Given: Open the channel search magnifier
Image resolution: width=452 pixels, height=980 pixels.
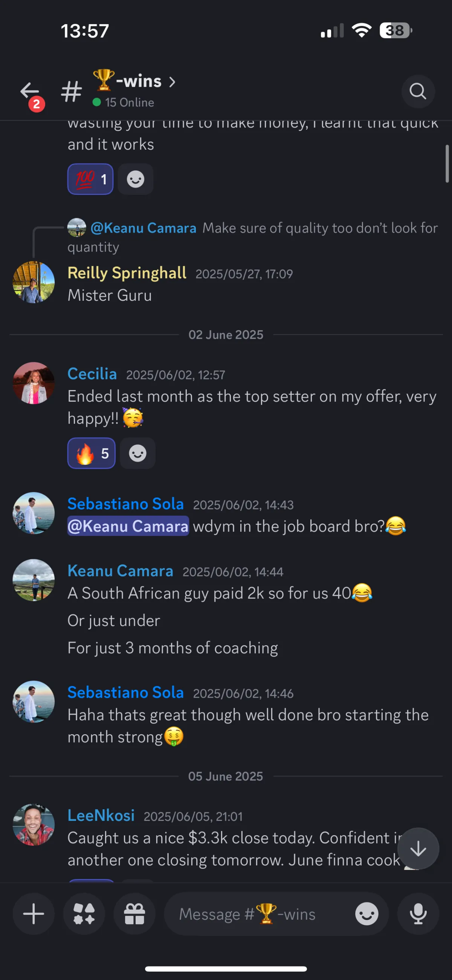Looking at the screenshot, I should click(418, 91).
